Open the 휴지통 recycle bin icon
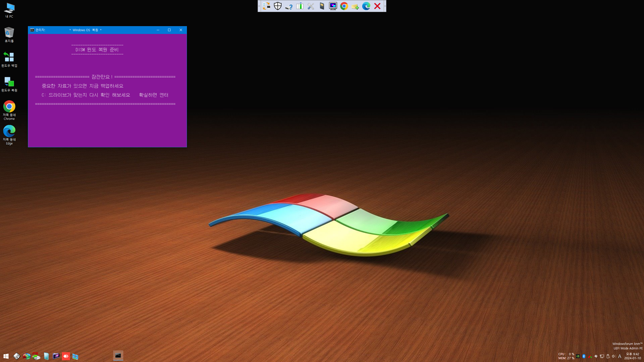 pyautogui.click(x=9, y=35)
